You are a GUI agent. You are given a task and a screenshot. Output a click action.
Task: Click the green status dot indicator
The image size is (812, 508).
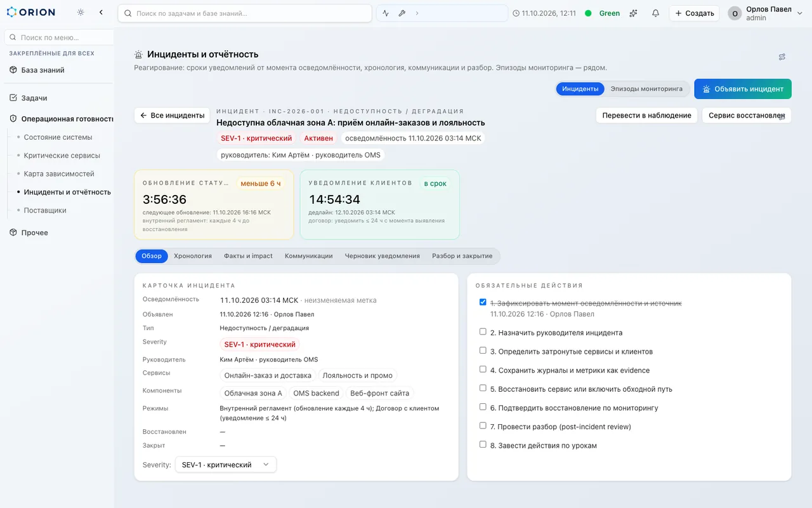588,13
